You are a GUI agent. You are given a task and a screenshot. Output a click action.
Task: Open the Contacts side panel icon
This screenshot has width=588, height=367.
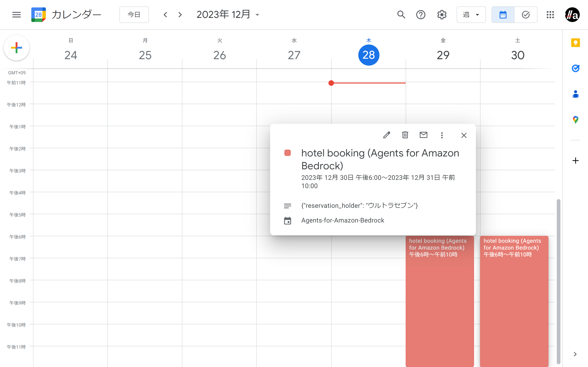[x=575, y=94]
